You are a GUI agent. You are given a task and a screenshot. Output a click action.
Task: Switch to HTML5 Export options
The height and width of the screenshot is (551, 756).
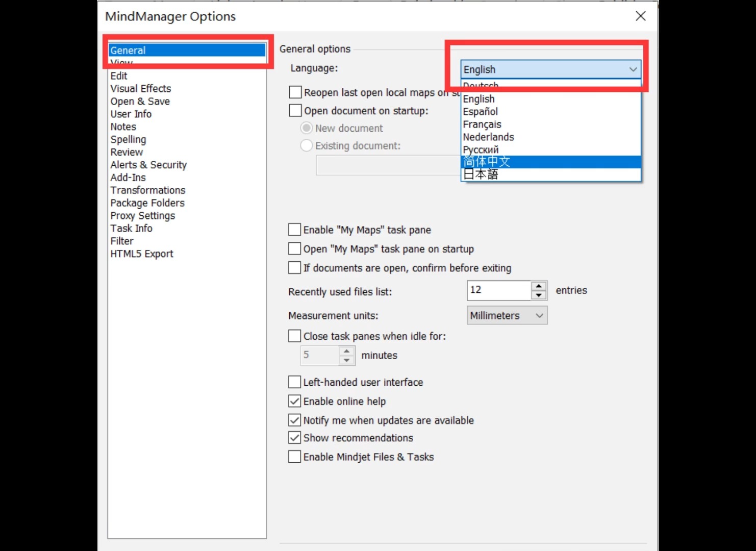(142, 254)
